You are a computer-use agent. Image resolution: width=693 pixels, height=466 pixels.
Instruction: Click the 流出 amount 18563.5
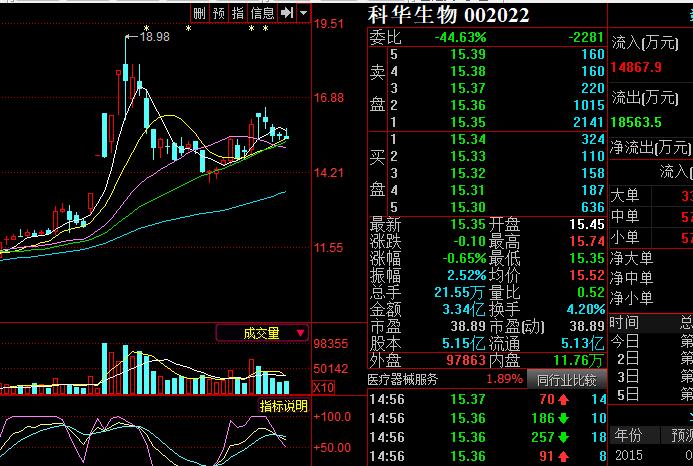coord(636,122)
